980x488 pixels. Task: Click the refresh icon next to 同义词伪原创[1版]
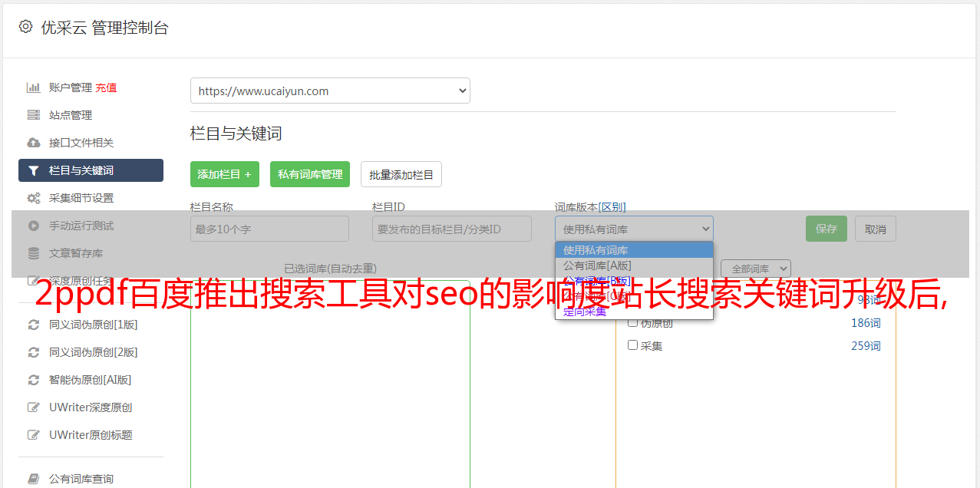[x=33, y=325]
